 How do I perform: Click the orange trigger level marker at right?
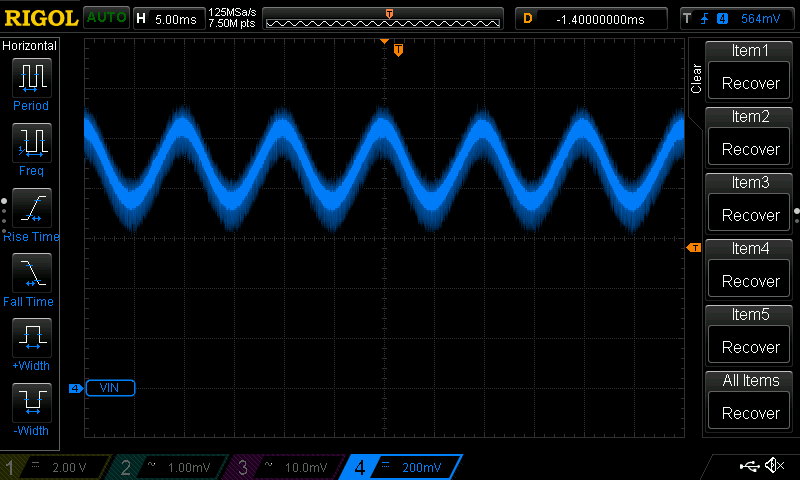694,248
